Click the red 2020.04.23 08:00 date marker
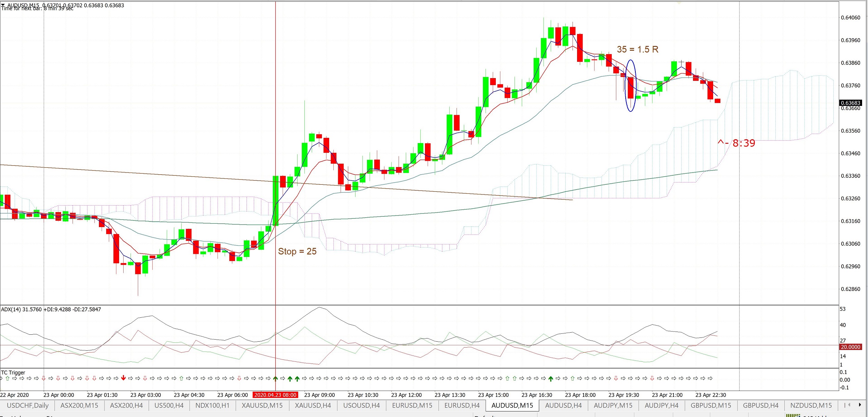This screenshot has width=868, height=417. pyautogui.click(x=275, y=395)
